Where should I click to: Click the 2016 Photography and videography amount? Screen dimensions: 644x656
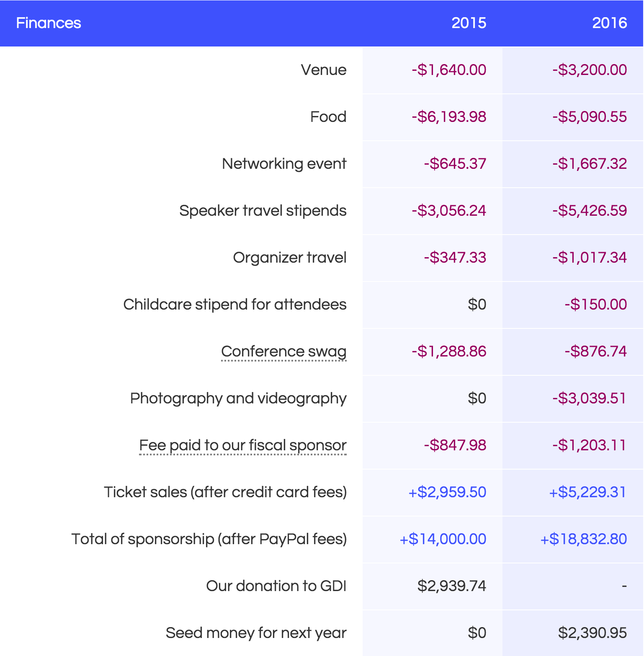point(589,398)
